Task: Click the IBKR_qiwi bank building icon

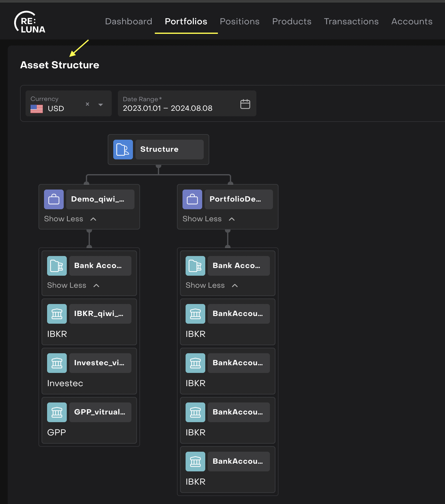Action: [x=57, y=314]
